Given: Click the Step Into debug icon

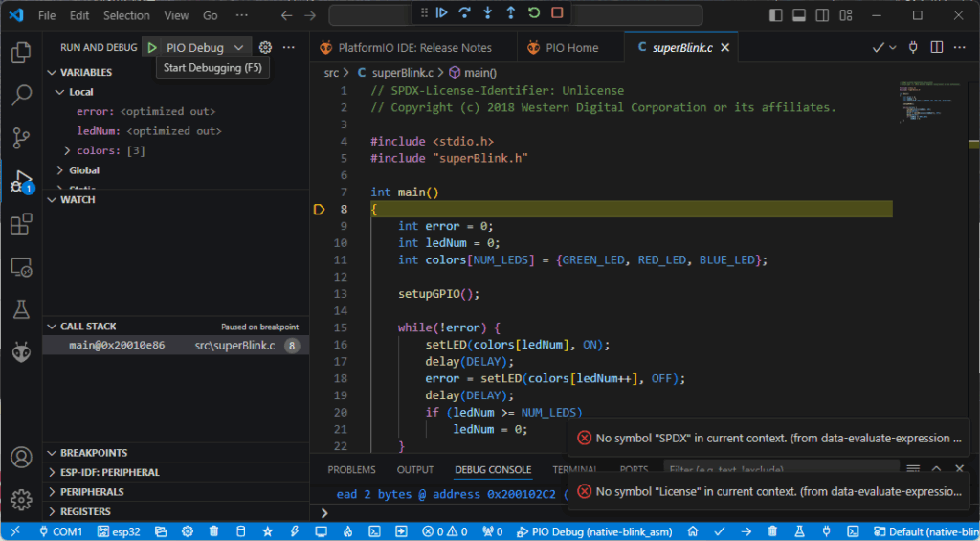Looking at the screenshot, I should click(488, 12).
